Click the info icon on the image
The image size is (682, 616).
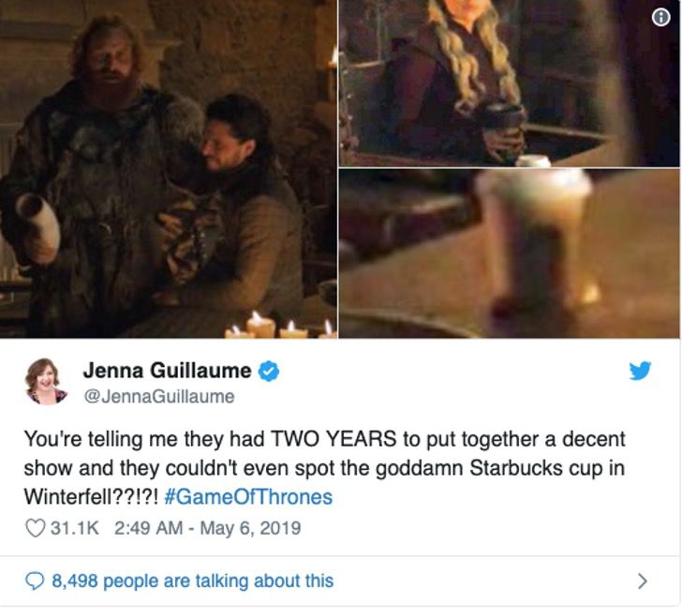(x=660, y=18)
